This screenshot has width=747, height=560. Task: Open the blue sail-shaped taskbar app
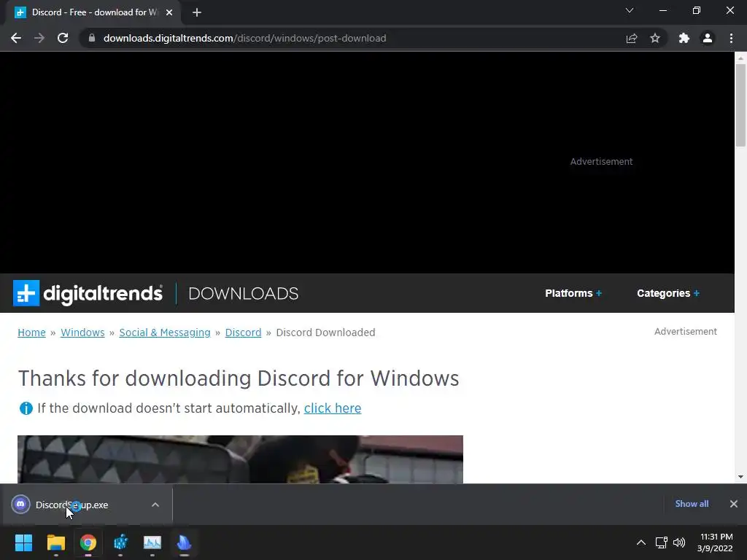[185, 542]
